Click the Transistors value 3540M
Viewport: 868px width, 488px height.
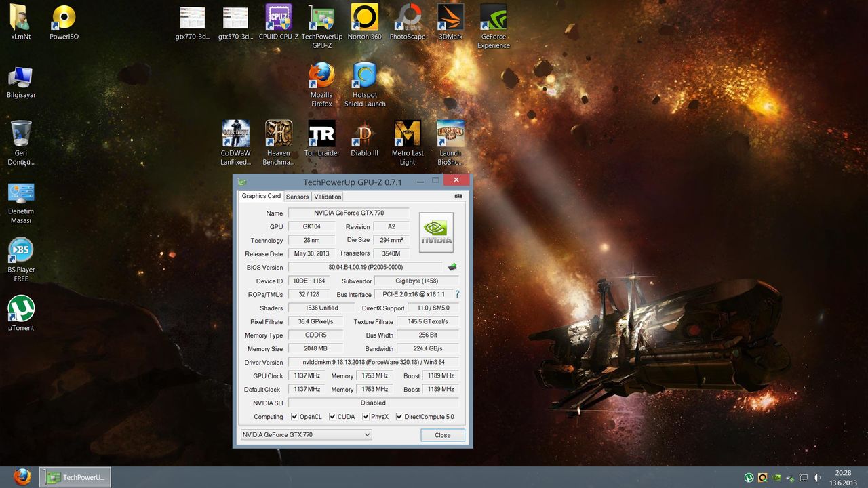(391, 253)
